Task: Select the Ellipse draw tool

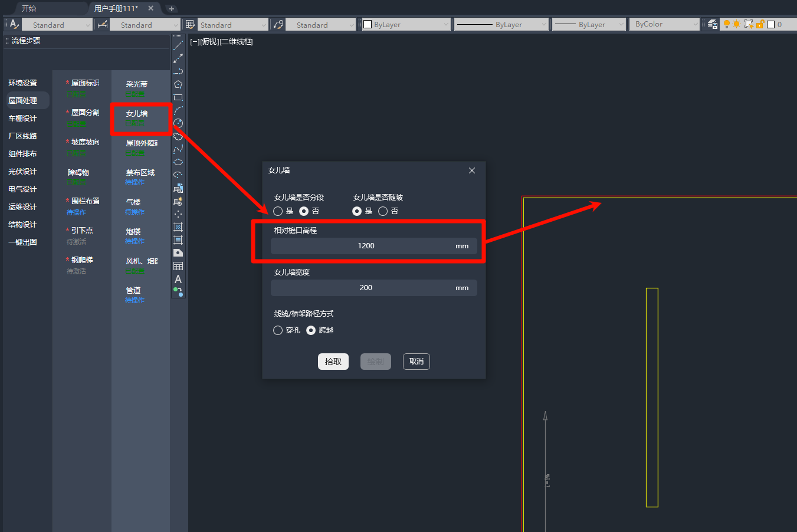Action: [x=178, y=162]
